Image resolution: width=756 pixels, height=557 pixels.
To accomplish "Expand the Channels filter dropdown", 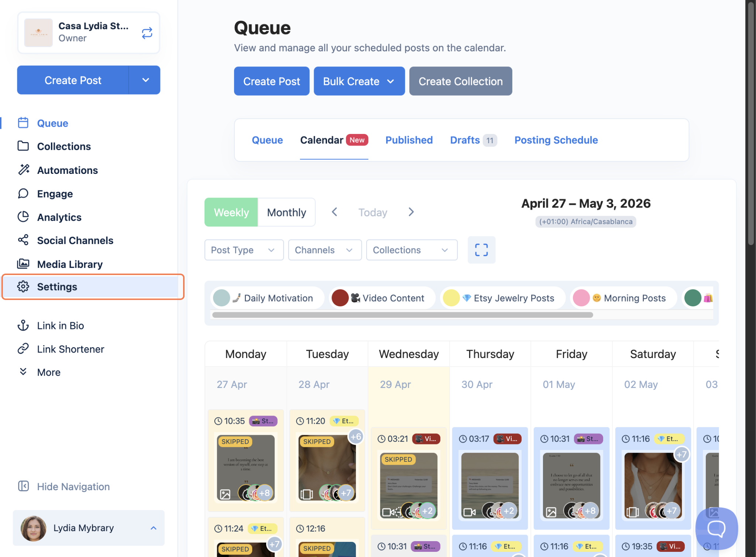I will pyautogui.click(x=324, y=250).
